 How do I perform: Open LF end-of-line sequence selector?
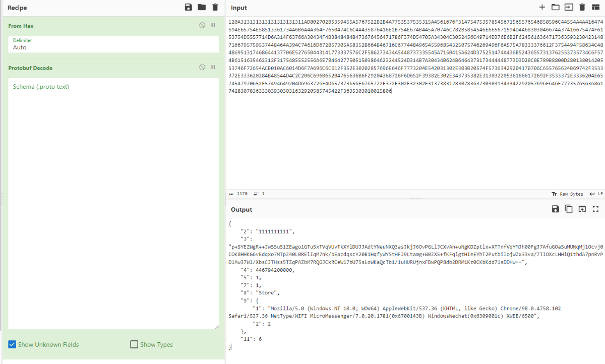[596, 194]
